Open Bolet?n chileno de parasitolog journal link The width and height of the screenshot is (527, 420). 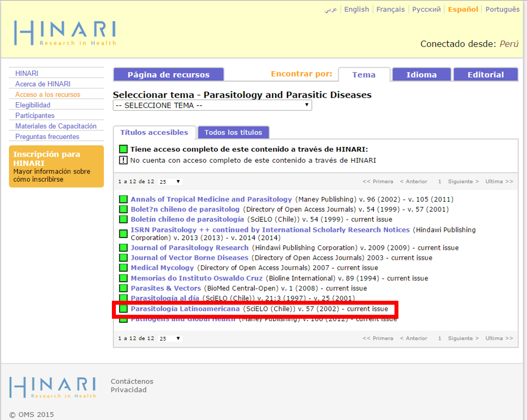pos(185,210)
